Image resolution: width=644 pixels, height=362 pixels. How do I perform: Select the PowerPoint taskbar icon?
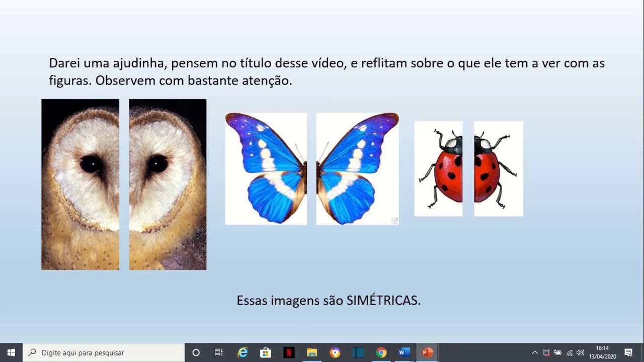[428, 352]
